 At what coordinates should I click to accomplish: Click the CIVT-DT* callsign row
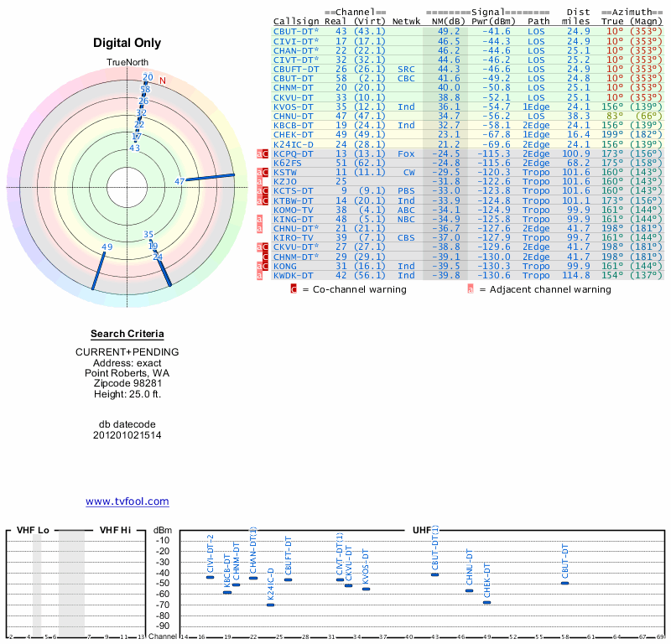pos(296,60)
